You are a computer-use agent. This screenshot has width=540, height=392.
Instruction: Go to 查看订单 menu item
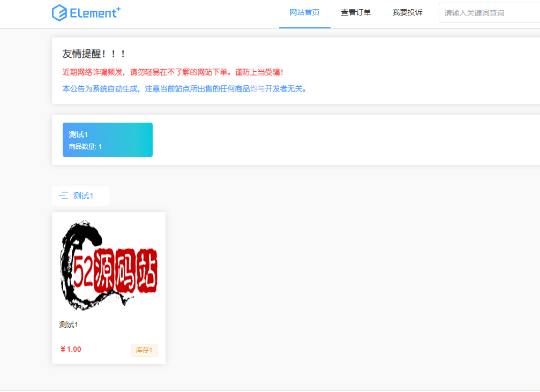click(356, 13)
